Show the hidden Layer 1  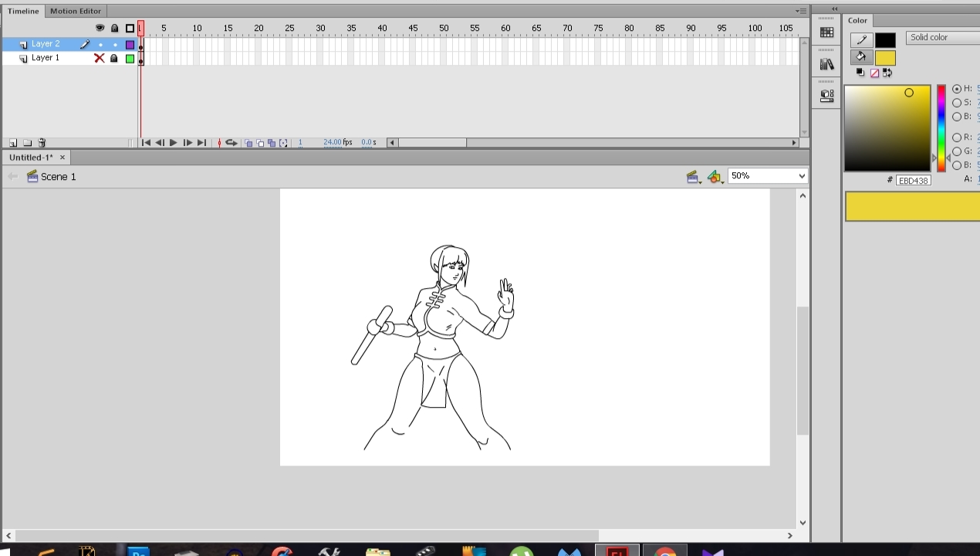click(x=99, y=58)
